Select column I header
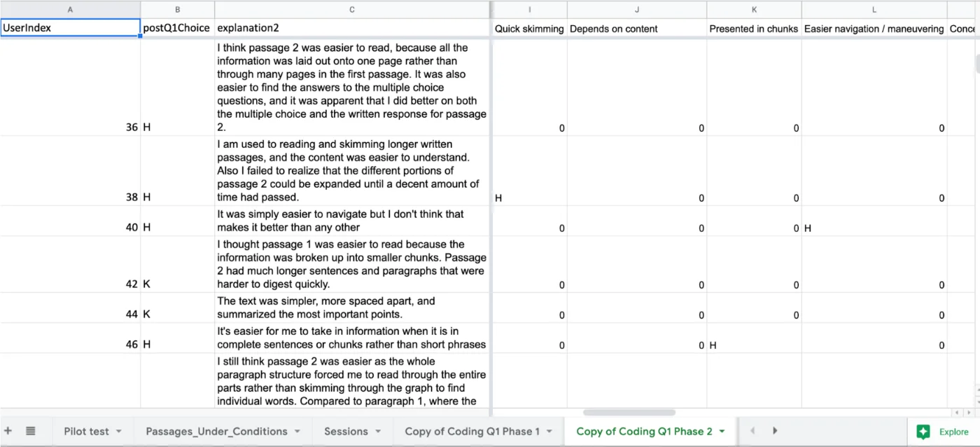Screen dimensions: 980x447 [529, 10]
